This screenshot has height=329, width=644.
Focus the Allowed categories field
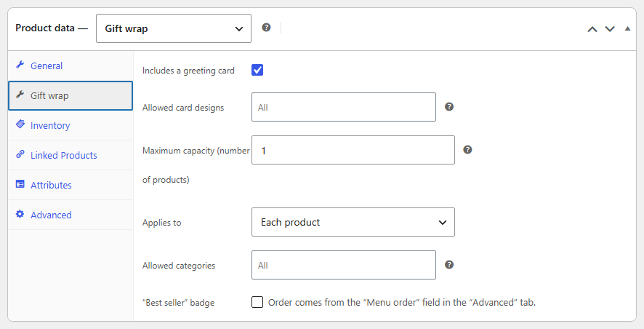(x=343, y=265)
